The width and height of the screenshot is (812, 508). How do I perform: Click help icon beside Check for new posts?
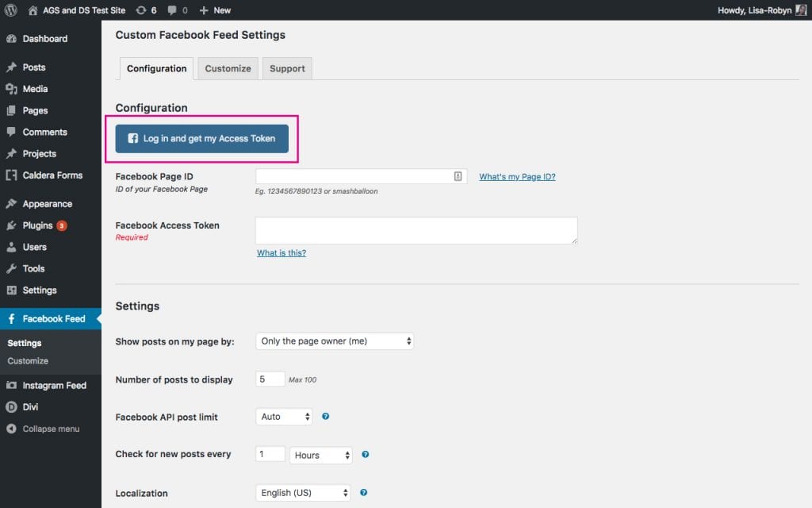click(365, 455)
